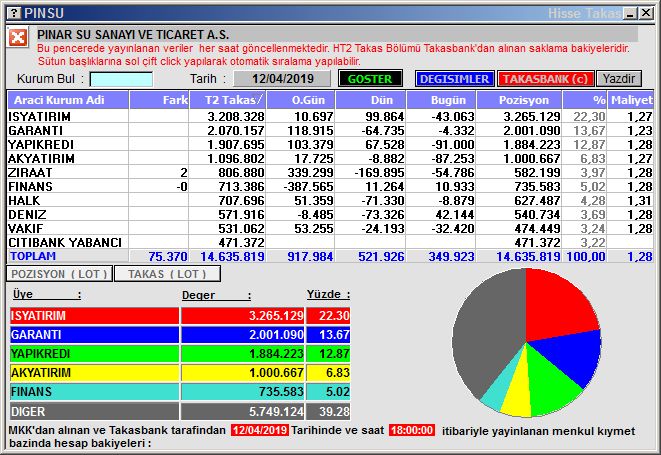The height and width of the screenshot is (455, 661).
Task: Sort by % column header
Action: 585,100
